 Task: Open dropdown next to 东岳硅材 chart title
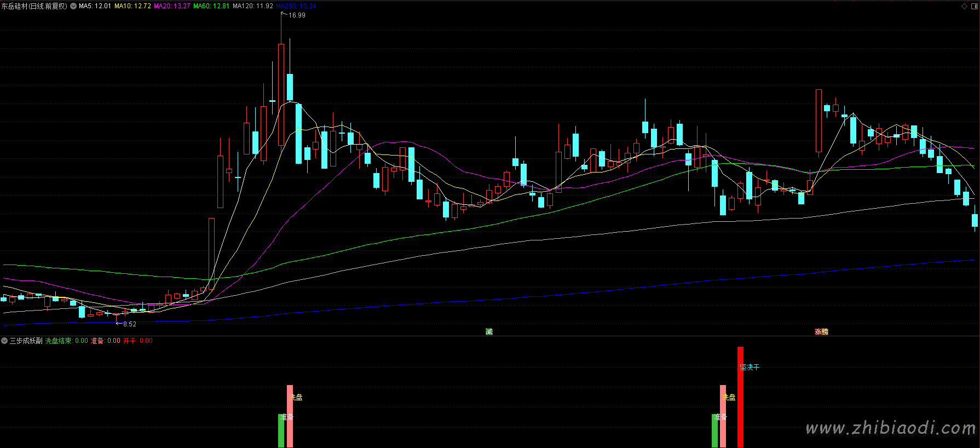(x=73, y=6)
